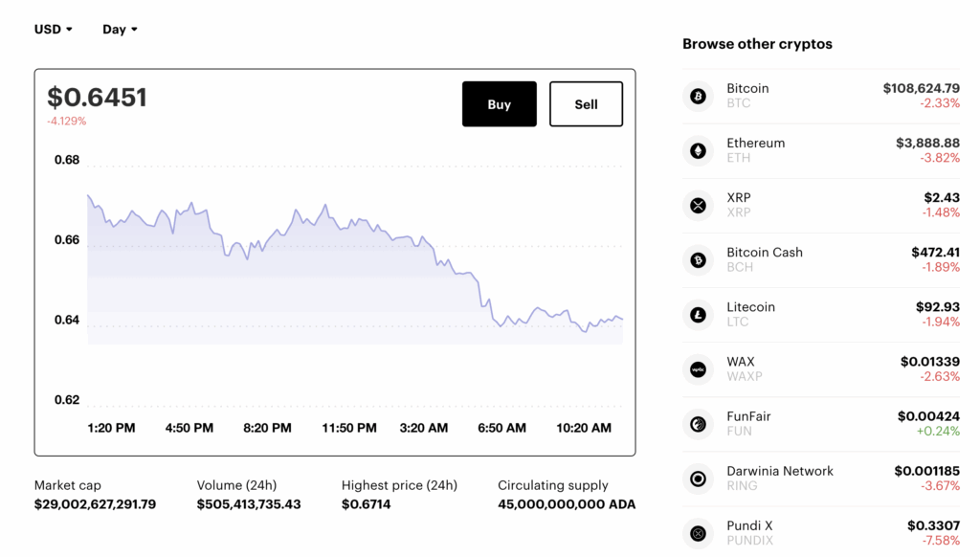Select the Pundi X price $0.3307
The width and height of the screenshot is (980, 557).
pos(933,525)
